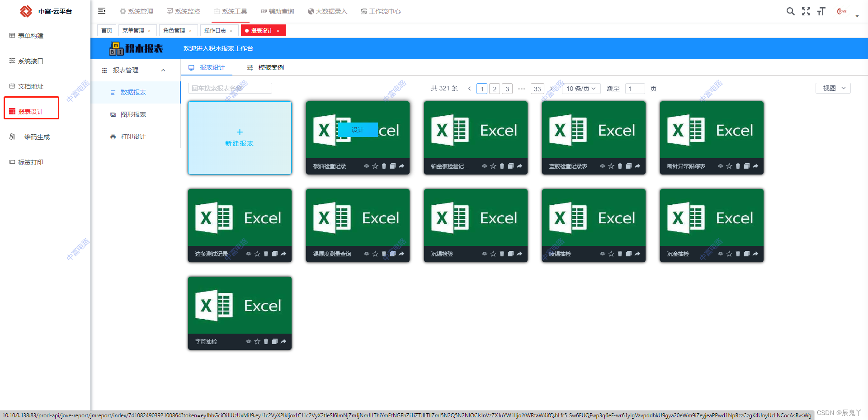Toggle the sidebar collapse hamburger icon
Image resolution: width=868 pixels, height=420 pixels.
102,11
